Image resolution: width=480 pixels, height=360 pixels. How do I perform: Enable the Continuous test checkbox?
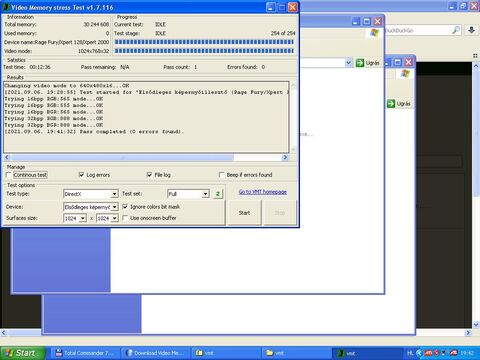[x=9, y=175]
